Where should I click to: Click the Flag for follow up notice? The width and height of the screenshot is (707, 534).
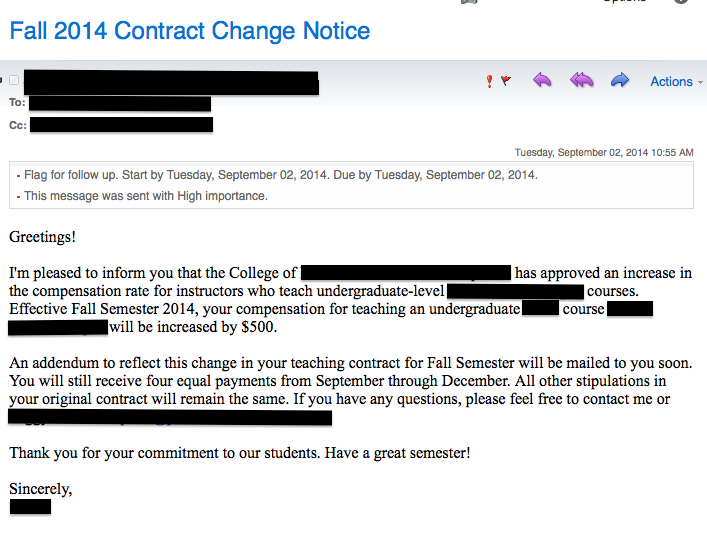click(x=277, y=175)
